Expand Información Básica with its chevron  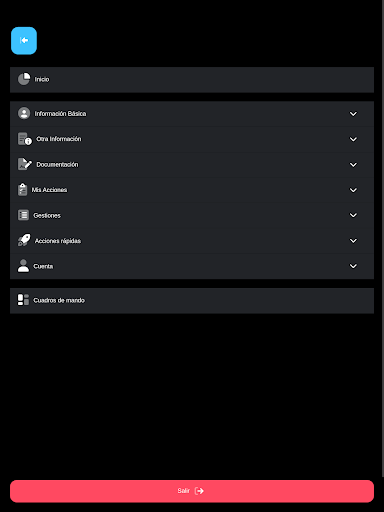pyautogui.click(x=353, y=114)
